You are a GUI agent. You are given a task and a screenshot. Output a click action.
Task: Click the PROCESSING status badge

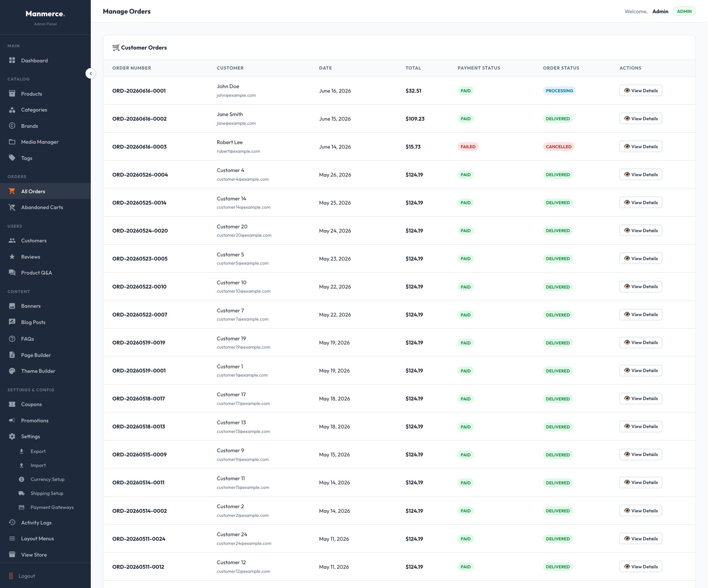(559, 91)
